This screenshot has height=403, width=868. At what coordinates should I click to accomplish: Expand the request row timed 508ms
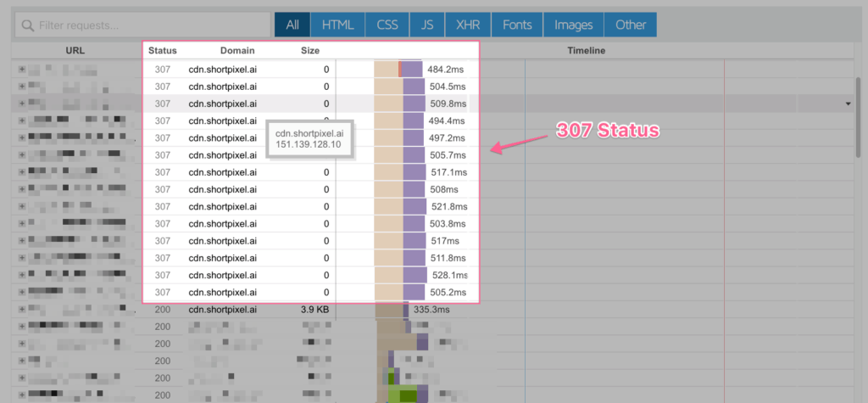click(22, 189)
